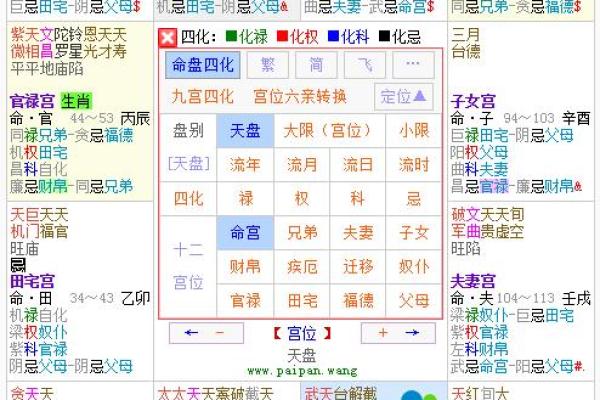Open the ⋯ more options button
Viewport: 600px width, 400px height.
[x=413, y=66]
